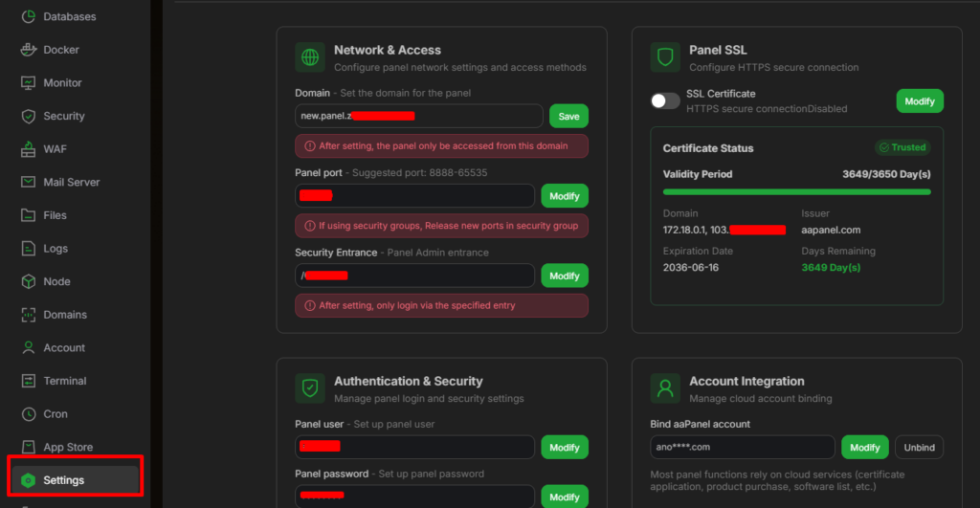Click the expiration date 2036-06-16
The width and height of the screenshot is (980, 508).
click(691, 268)
